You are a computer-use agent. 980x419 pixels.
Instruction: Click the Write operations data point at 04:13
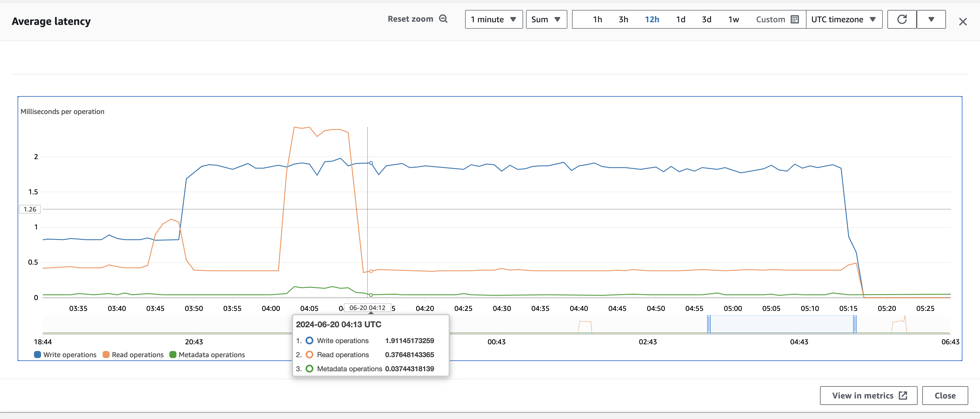coord(371,163)
